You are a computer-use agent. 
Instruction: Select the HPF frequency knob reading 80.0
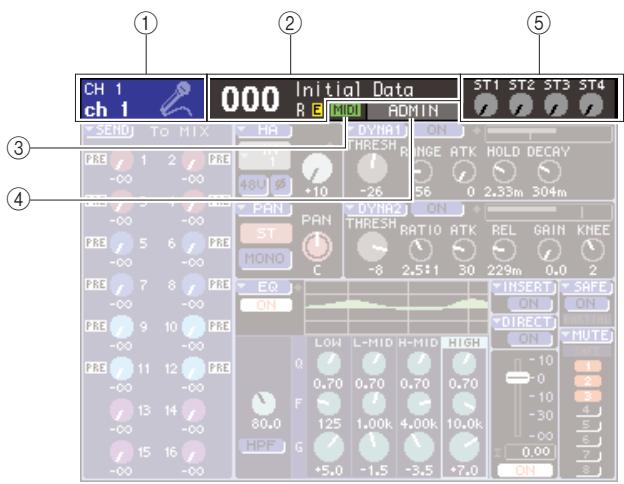pyautogui.click(x=264, y=404)
